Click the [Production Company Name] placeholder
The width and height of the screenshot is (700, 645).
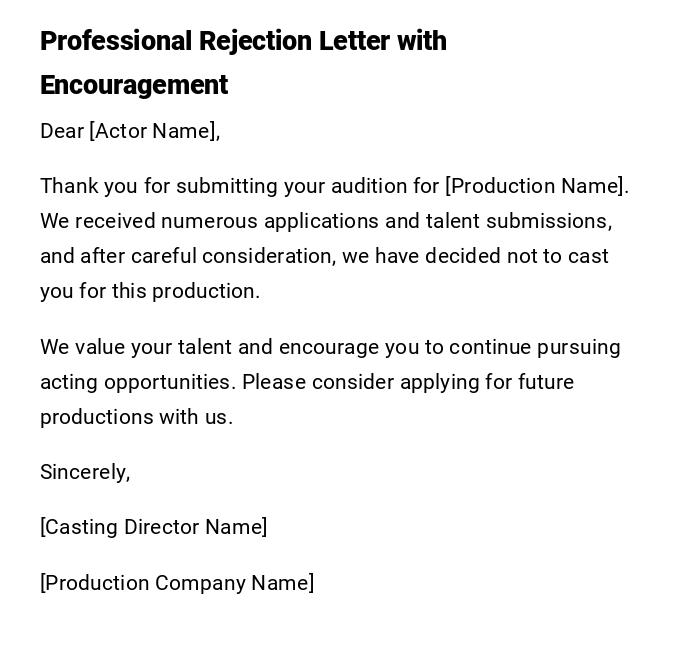click(x=177, y=583)
